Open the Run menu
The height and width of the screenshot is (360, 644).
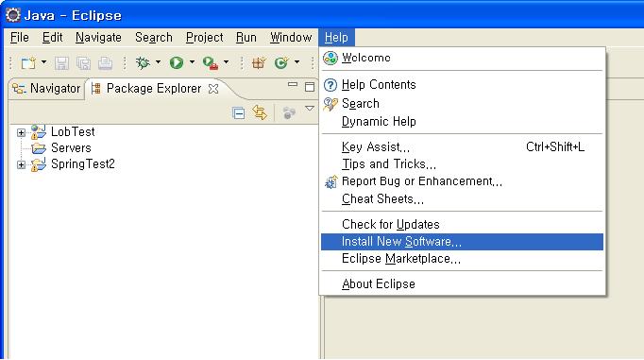(x=246, y=38)
